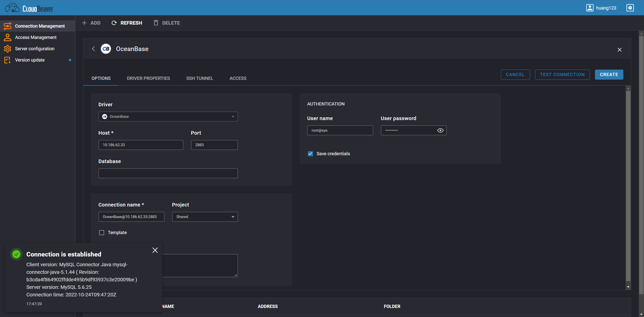Open Access Management via its user icon
644x317 pixels.
tap(8, 37)
